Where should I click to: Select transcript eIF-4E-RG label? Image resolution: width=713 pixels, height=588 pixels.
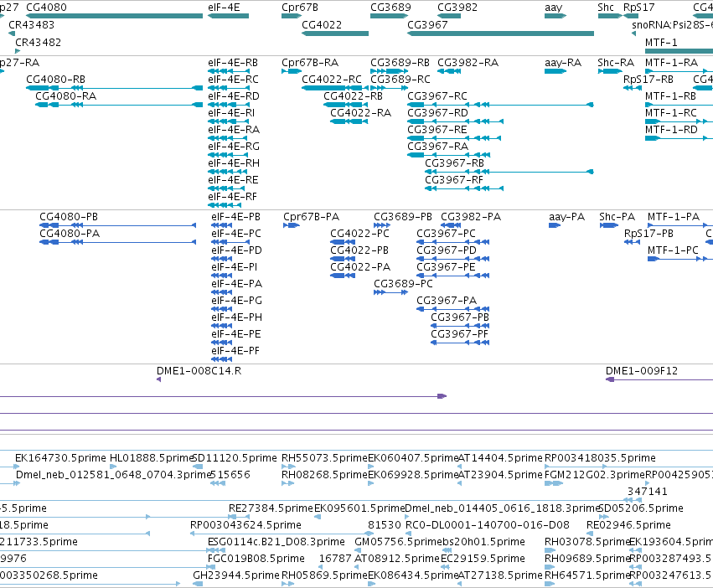234,146
